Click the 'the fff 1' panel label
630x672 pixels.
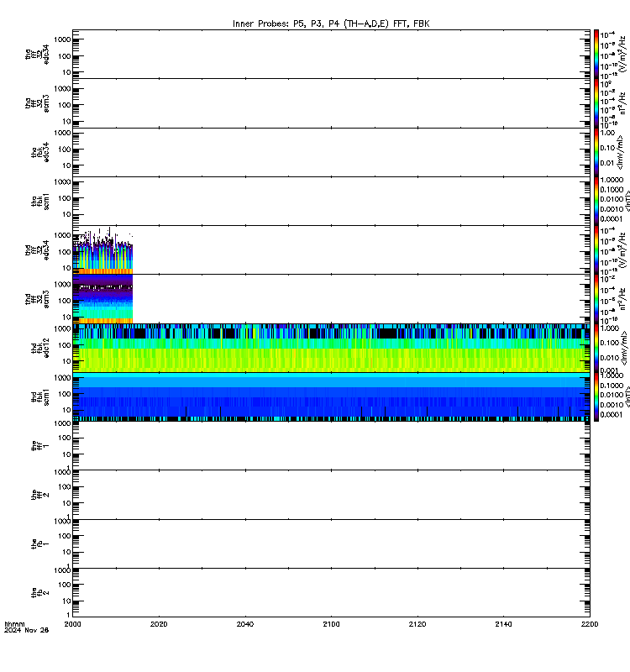[40, 446]
